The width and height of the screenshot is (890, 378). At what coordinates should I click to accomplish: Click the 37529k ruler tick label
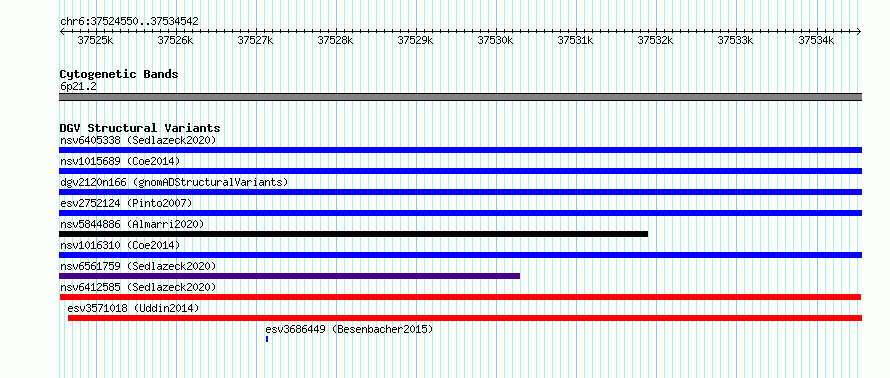point(415,40)
